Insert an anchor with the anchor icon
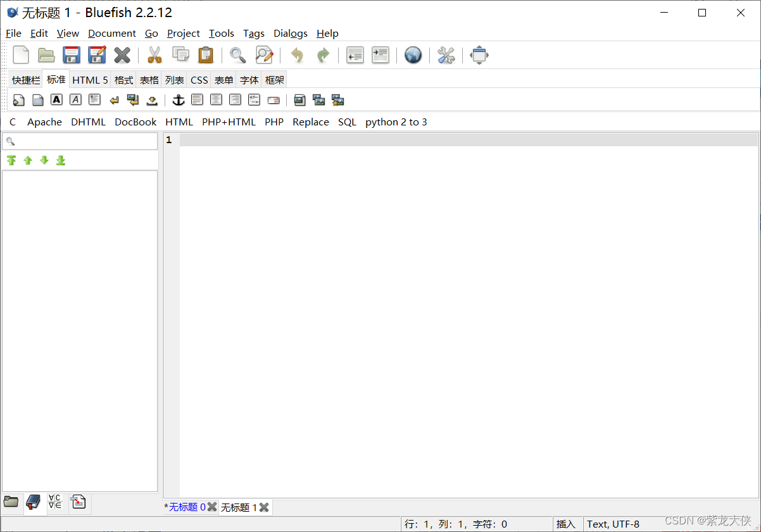 pyautogui.click(x=179, y=99)
